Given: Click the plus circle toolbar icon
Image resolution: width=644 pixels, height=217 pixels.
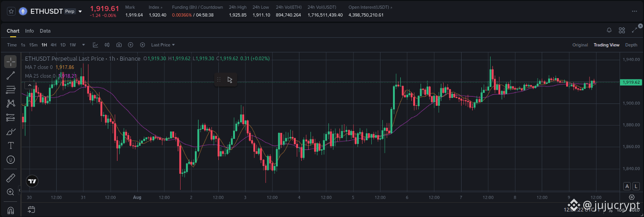Looking at the screenshot, I should tap(131, 45).
